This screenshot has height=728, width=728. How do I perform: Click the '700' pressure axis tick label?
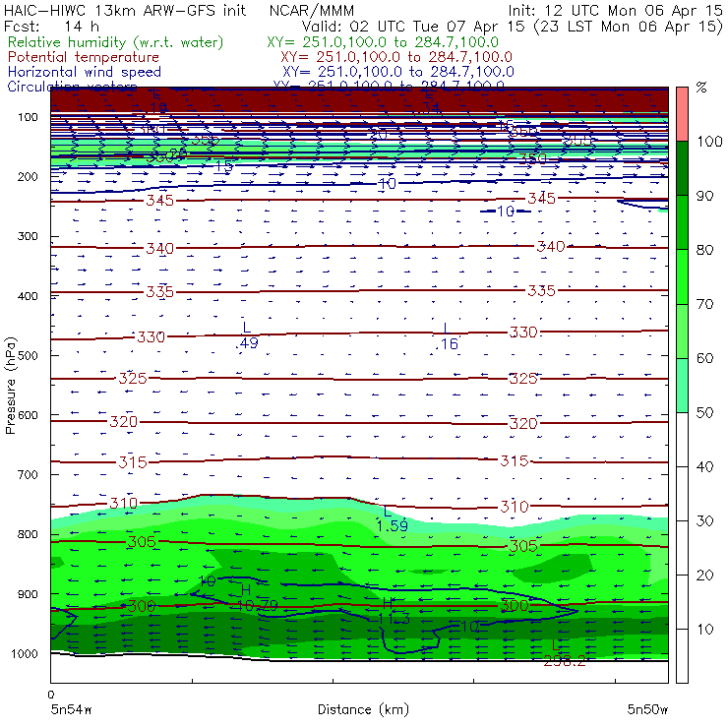(28, 474)
